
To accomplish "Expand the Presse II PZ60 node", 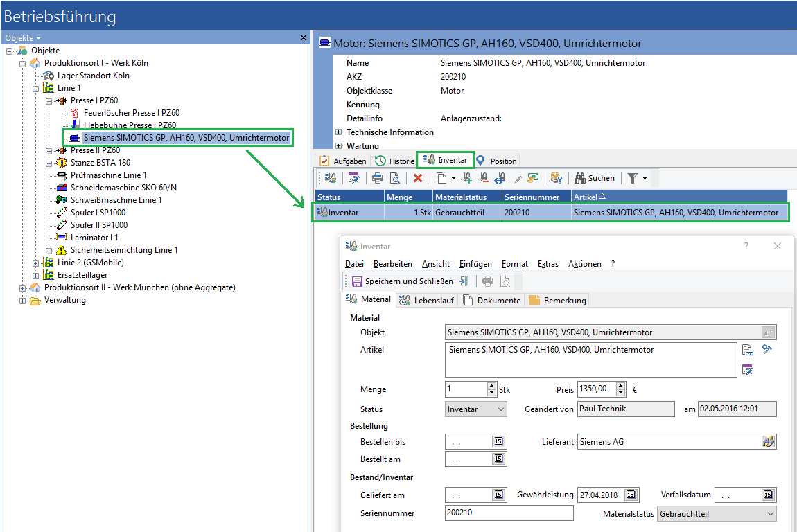I will click(x=49, y=151).
